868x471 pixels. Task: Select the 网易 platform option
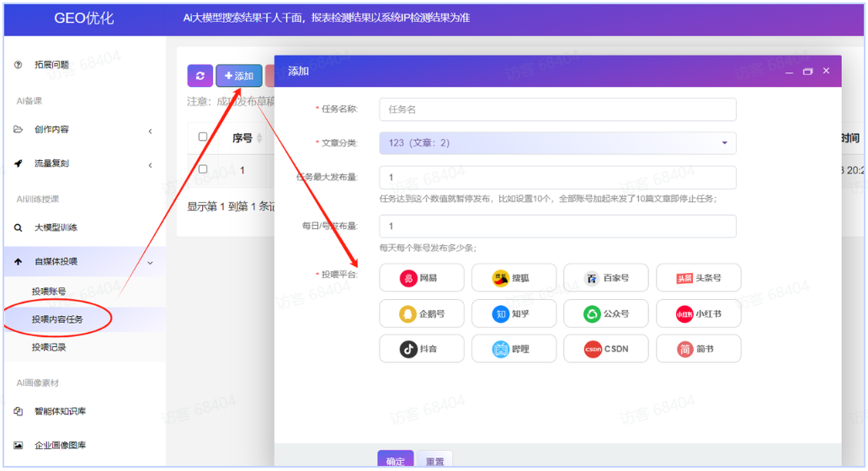click(421, 278)
